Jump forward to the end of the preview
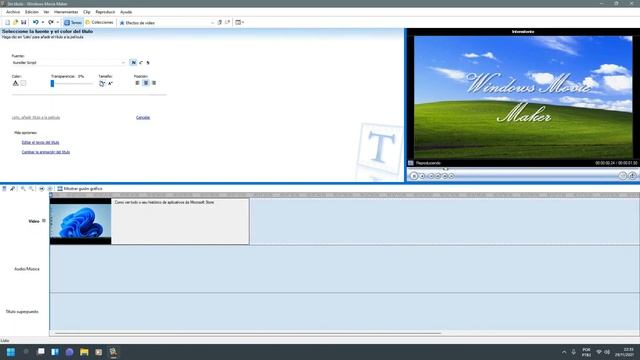The height and width of the screenshot is (360, 640). [x=451, y=176]
